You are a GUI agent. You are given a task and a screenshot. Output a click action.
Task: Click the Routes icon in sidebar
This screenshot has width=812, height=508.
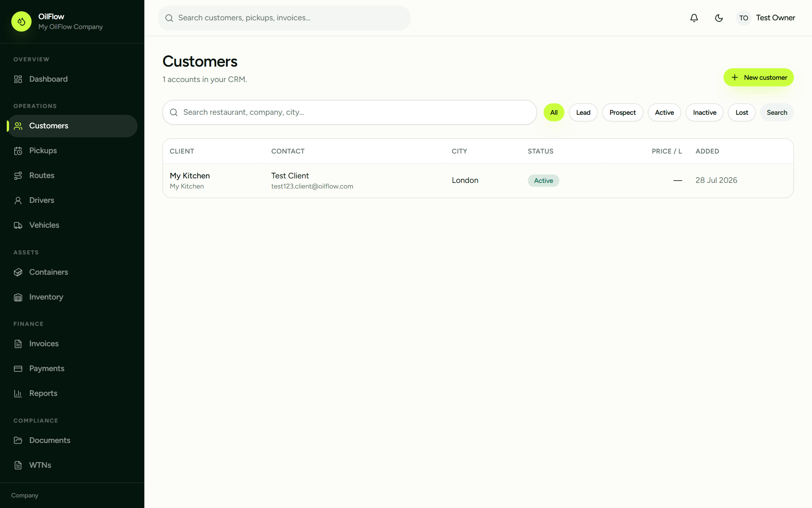coord(18,175)
